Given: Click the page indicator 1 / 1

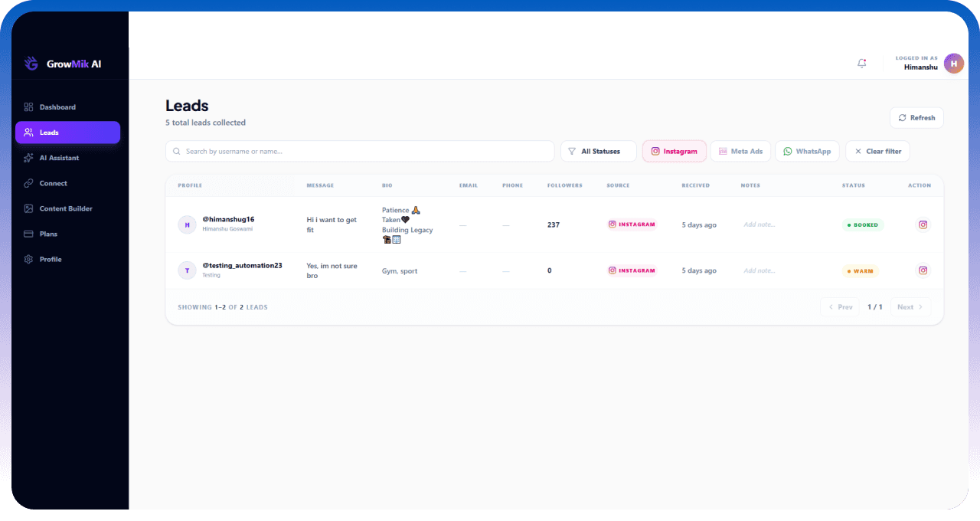Looking at the screenshot, I should pyautogui.click(x=875, y=307).
